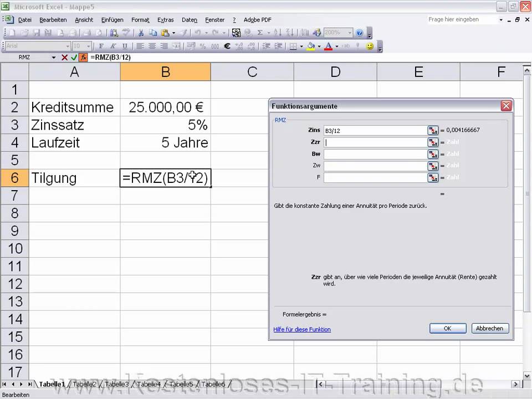Click the Euro currency format icon
The height and width of the screenshot is (399, 532).
[227, 46]
